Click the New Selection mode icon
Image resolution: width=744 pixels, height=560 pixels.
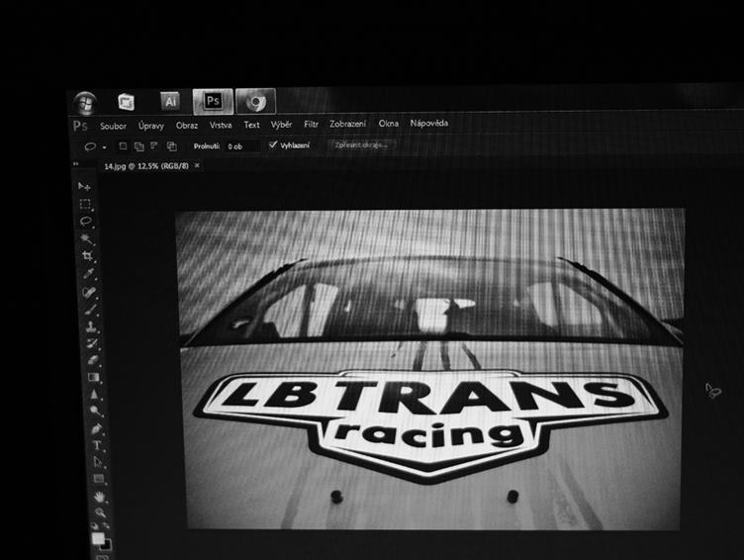(x=123, y=146)
